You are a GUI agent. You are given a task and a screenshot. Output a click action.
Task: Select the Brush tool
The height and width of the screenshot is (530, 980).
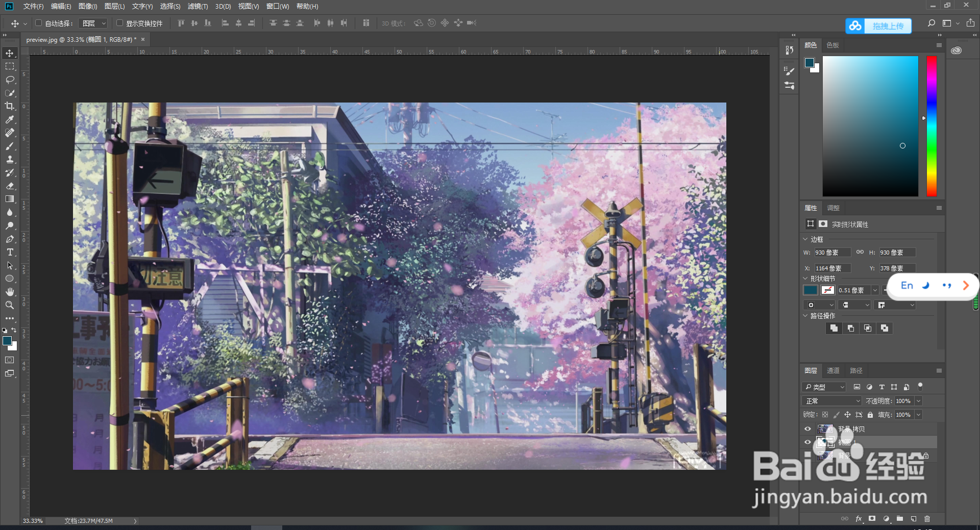coord(10,146)
